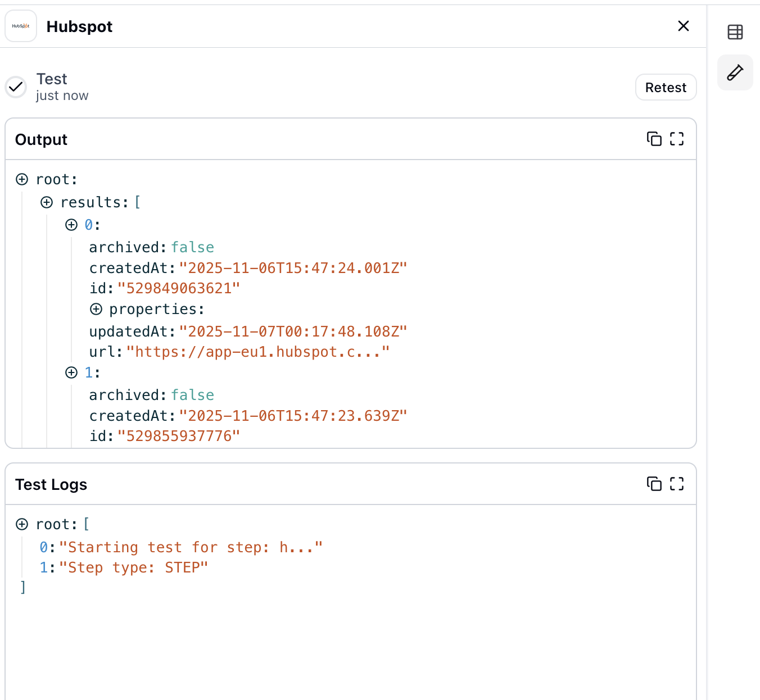Collapse the Test Logs root node
760x700 pixels.
[22, 524]
